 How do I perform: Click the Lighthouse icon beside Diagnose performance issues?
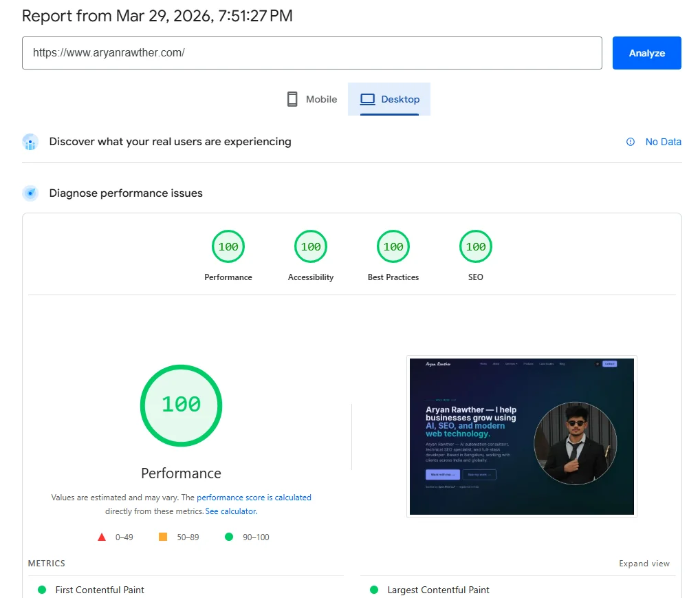point(30,193)
